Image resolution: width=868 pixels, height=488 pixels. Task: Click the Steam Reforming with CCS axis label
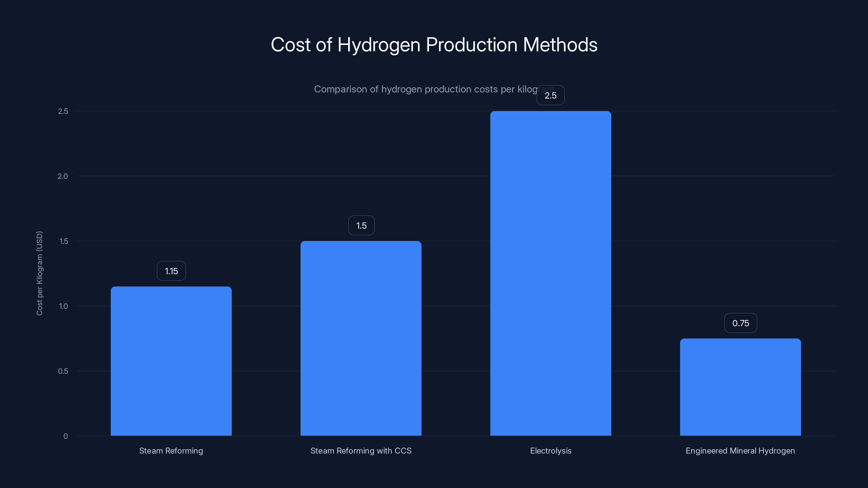tap(361, 451)
